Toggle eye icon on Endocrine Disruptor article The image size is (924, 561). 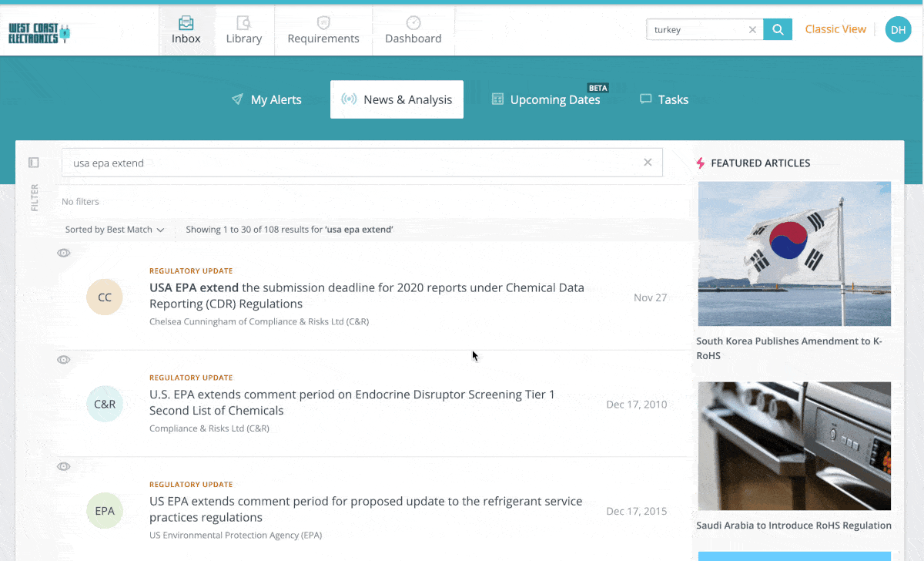64,359
